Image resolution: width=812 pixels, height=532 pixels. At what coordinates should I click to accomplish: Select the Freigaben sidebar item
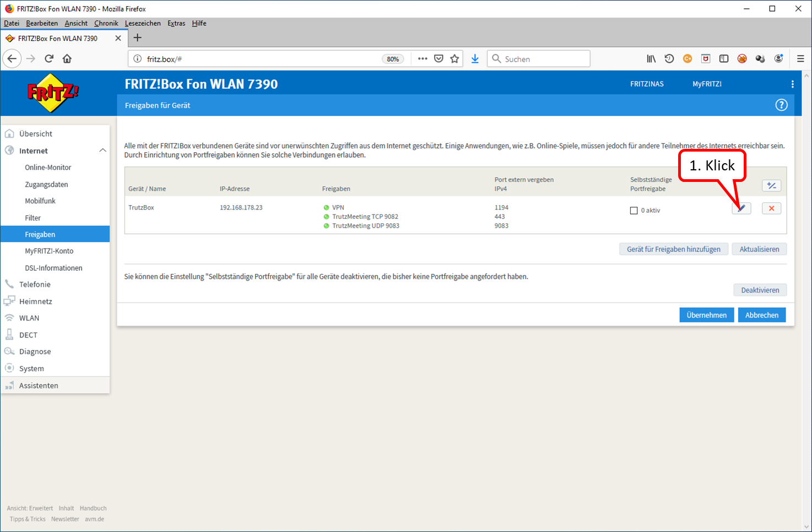point(55,234)
